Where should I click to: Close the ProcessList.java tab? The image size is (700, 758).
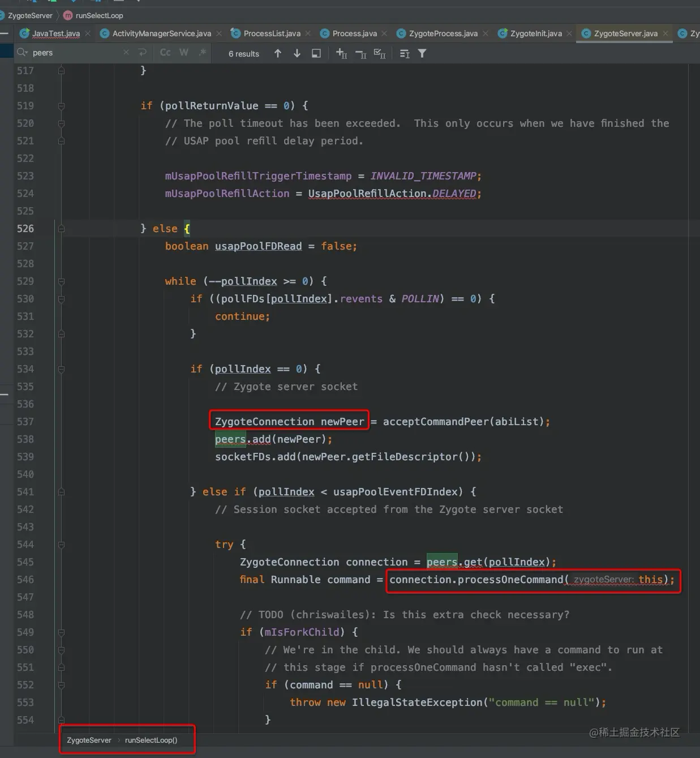point(308,33)
